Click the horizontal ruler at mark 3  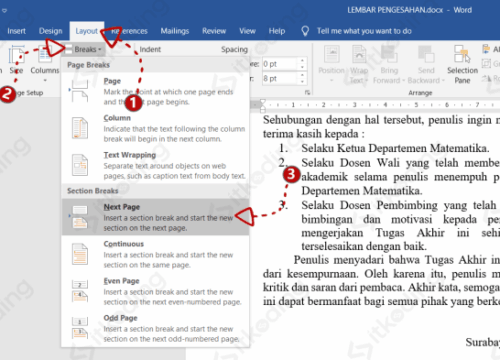click(354, 105)
